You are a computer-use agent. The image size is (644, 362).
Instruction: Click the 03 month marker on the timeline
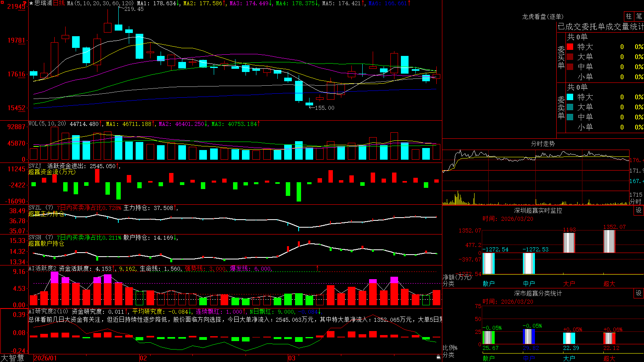pos(292,358)
